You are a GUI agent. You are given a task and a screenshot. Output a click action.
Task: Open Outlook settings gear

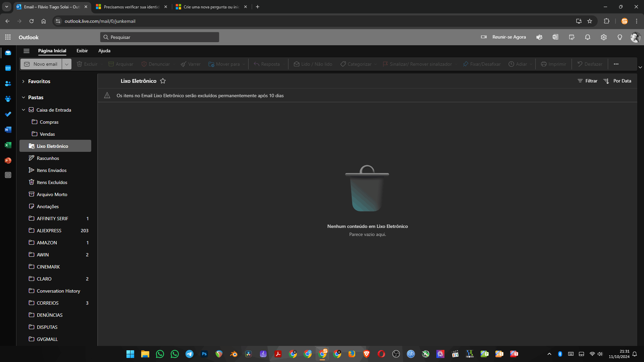pyautogui.click(x=604, y=37)
